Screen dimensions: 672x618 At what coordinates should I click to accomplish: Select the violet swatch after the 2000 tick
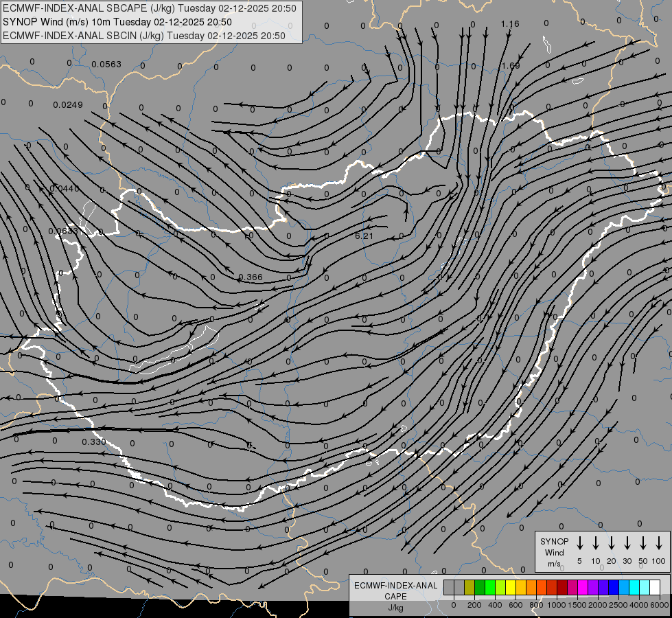tap(603, 588)
